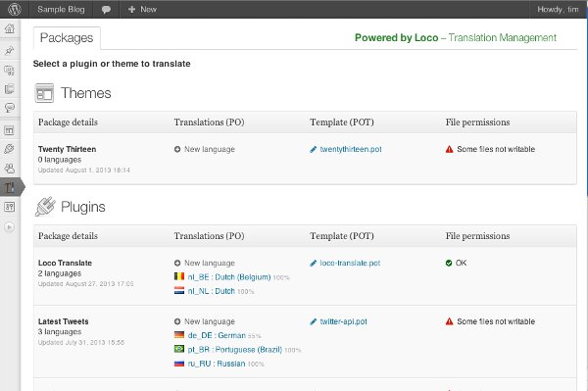Open ru_RU : Russian translation

[217, 364]
